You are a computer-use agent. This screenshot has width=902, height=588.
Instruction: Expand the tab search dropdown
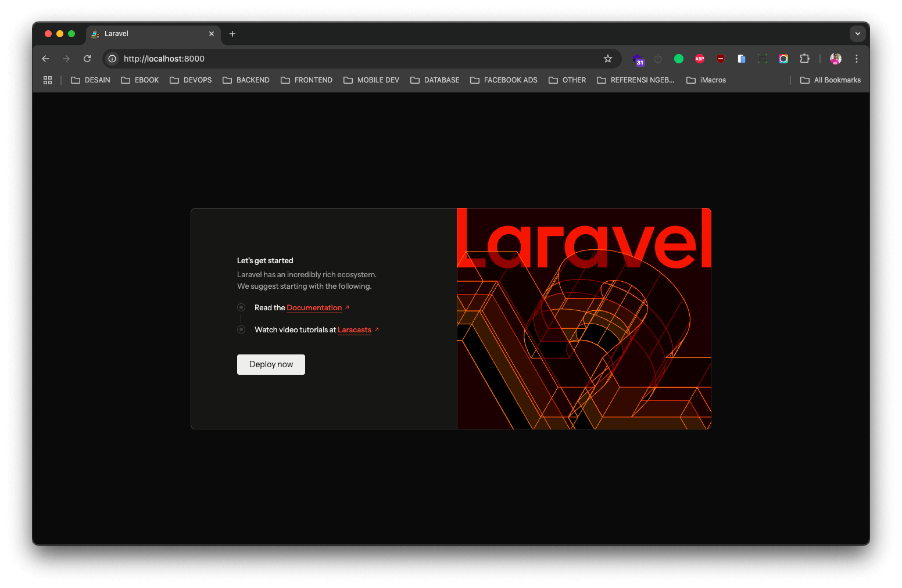[x=858, y=34]
